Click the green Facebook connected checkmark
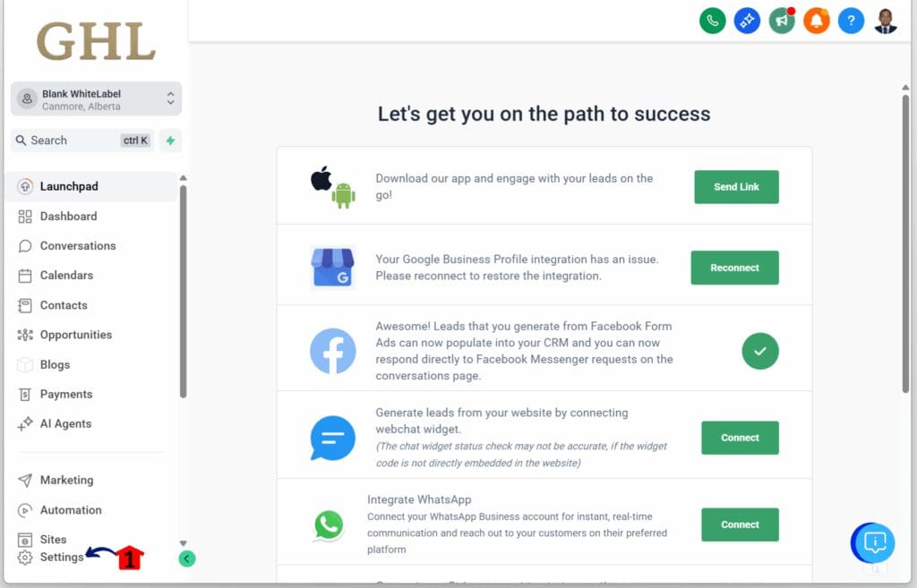917x588 pixels. tap(760, 352)
